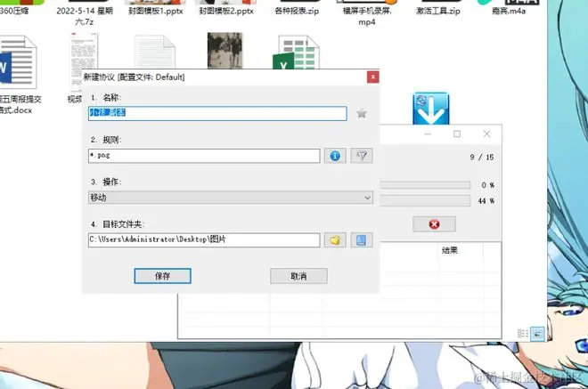
Task: Switch to thumbnail view icon at bottom right
Action: pos(538,334)
